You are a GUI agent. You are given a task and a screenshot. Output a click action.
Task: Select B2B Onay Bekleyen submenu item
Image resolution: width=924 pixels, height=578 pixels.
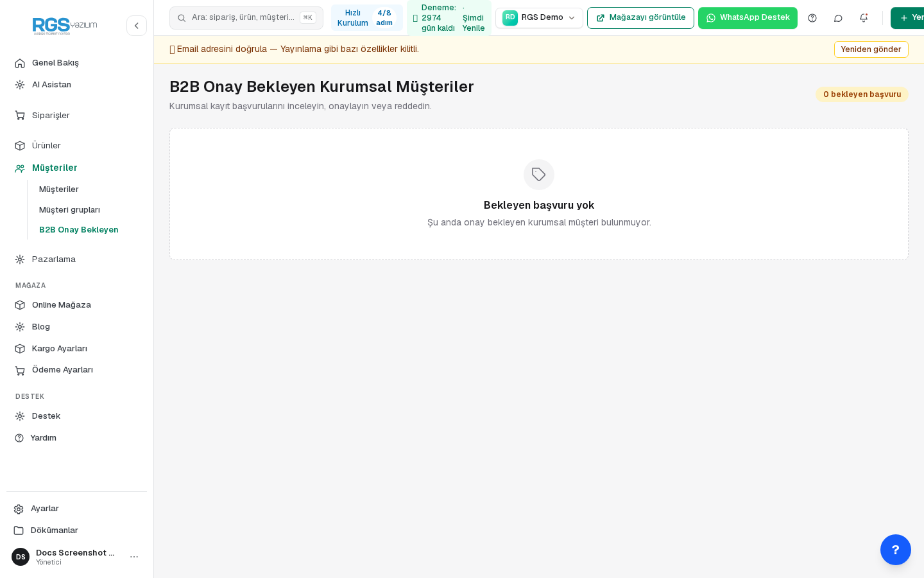[79, 230]
